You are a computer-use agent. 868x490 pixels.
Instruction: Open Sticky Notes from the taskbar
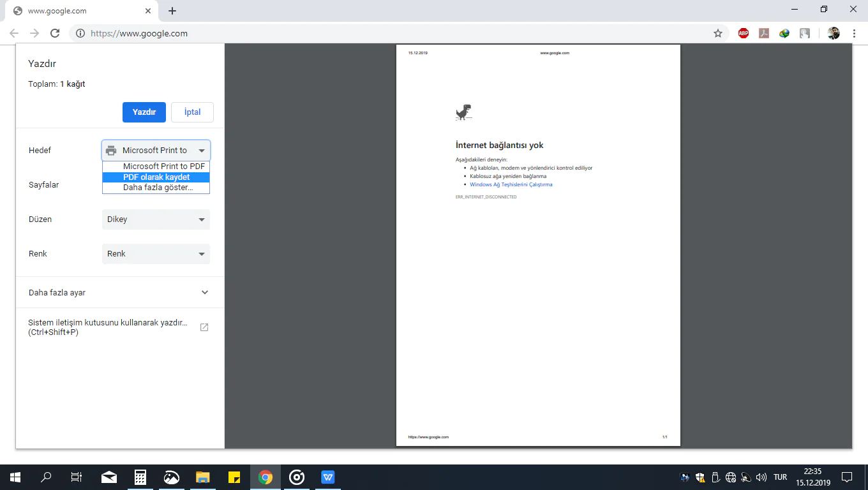click(x=234, y=477)
